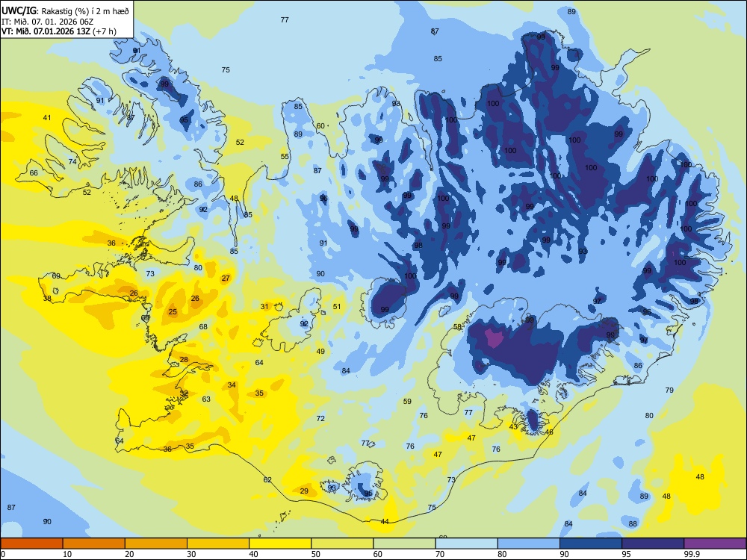Click the legend label '60'

coord(378,554)
